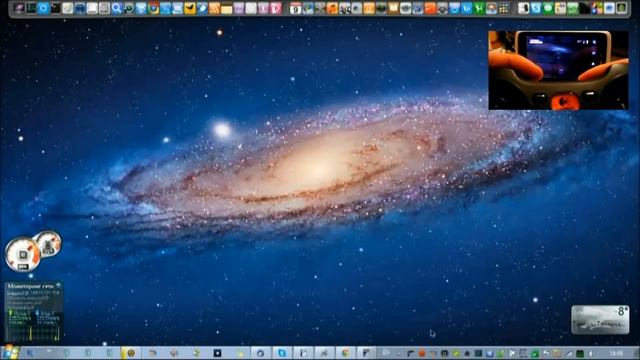Open the network monitor gadget
Screen dimensions: 640x360
(x=33, y=312)
